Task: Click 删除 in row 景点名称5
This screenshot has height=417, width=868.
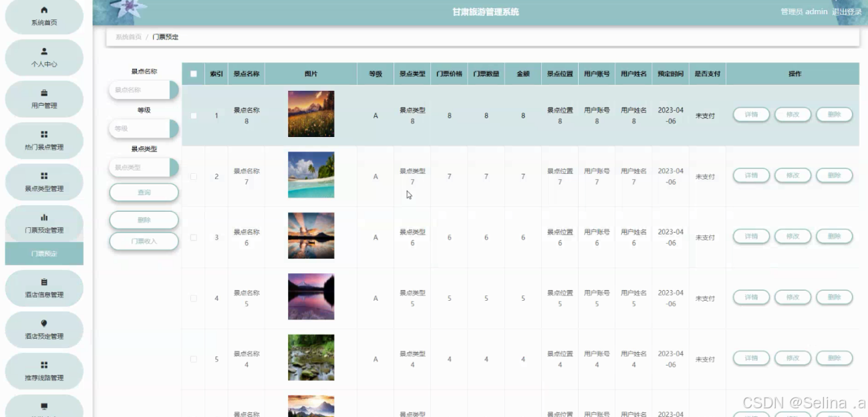Action: click(834, 297)
